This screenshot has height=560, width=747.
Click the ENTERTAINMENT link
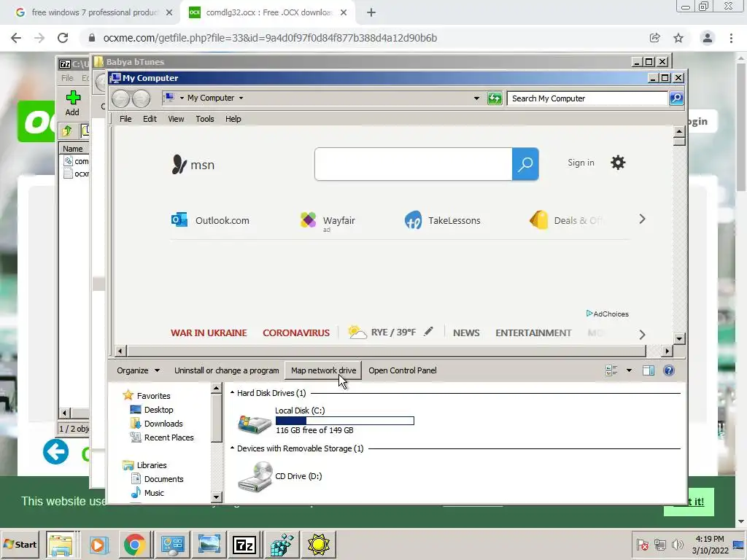coord(533,332)
